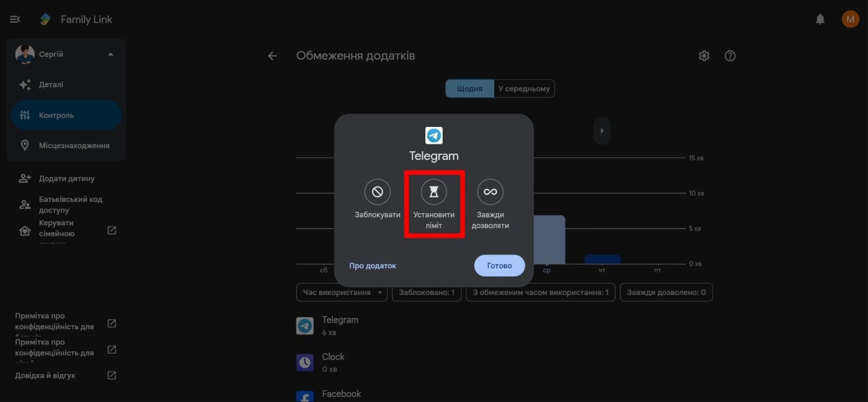Screen dimensions: 868x402
Task: Open the help question mark icon
Action: point(730,56)
